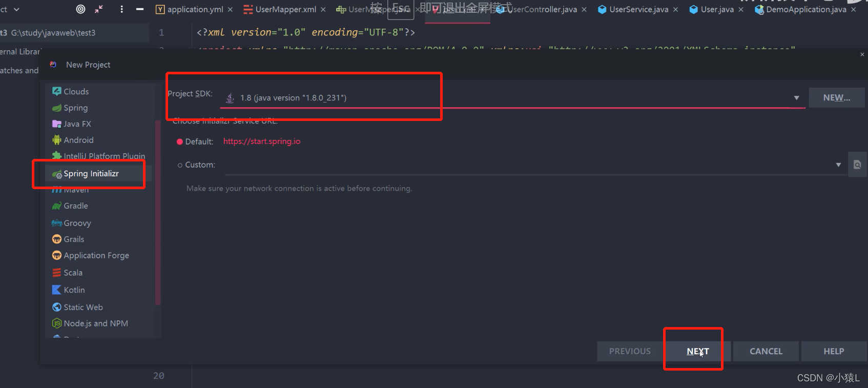Click the Groovy icon
The image size is (868, 388).
[x=57, y=223]
